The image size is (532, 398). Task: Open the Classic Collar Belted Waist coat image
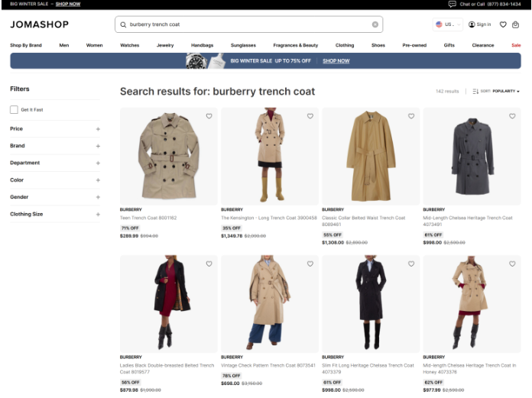pos(371,157)
